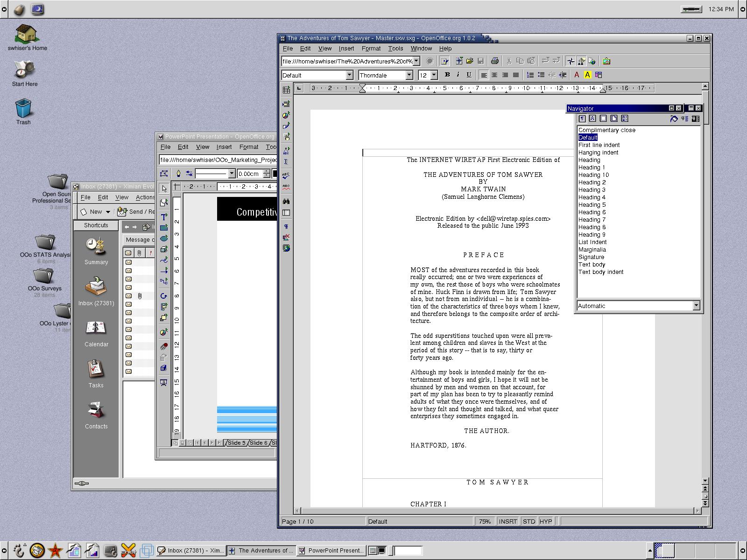Toggle Italic formatting in Writer
The height and width of the screenshot is (560, 747).
tap(458, 75)
